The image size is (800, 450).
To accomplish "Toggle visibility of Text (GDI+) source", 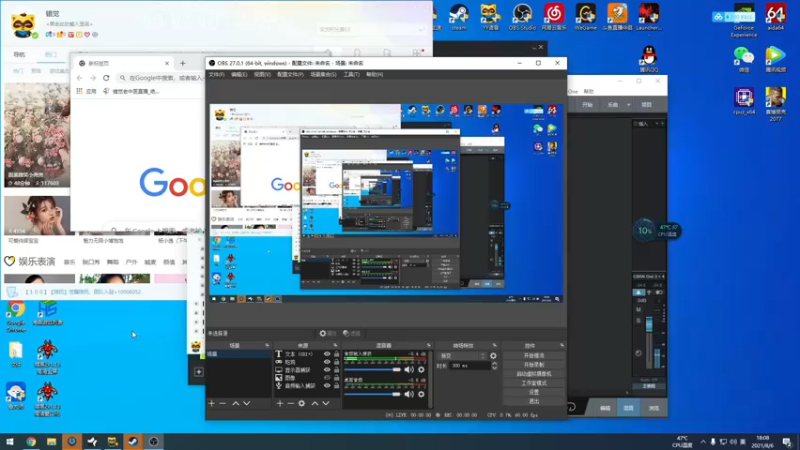I will [x=327, y=354].
